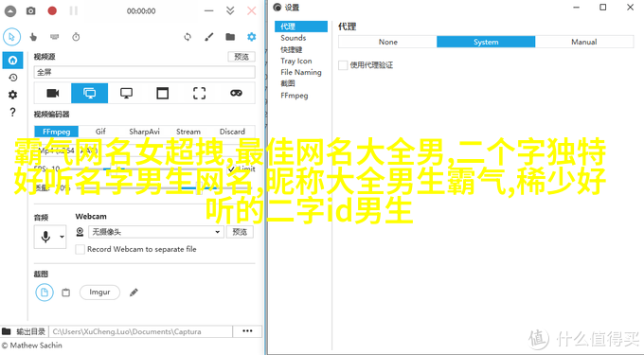
Task: Open the webcam selection dropdown
Action: coord(156,232)
